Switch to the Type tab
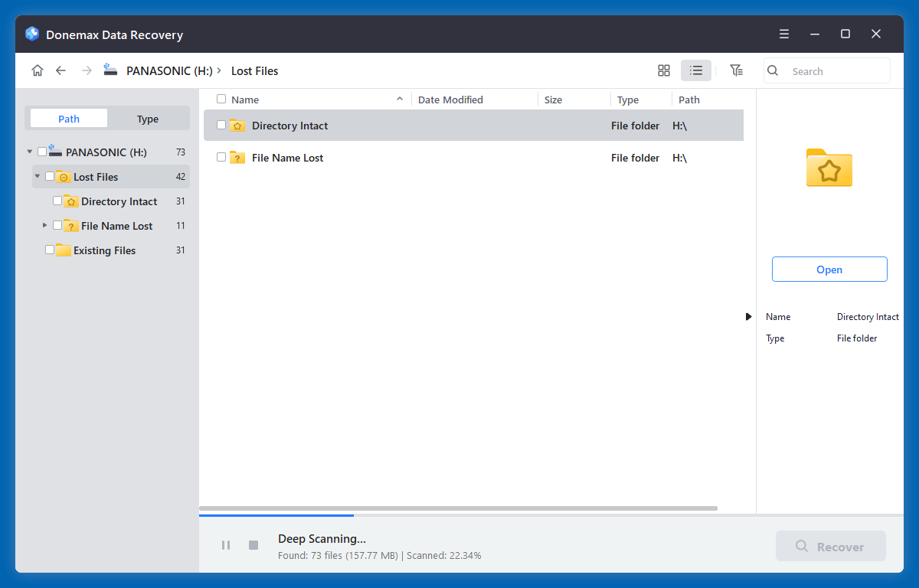This screenshot has width=919, height=588. point(148,119)
